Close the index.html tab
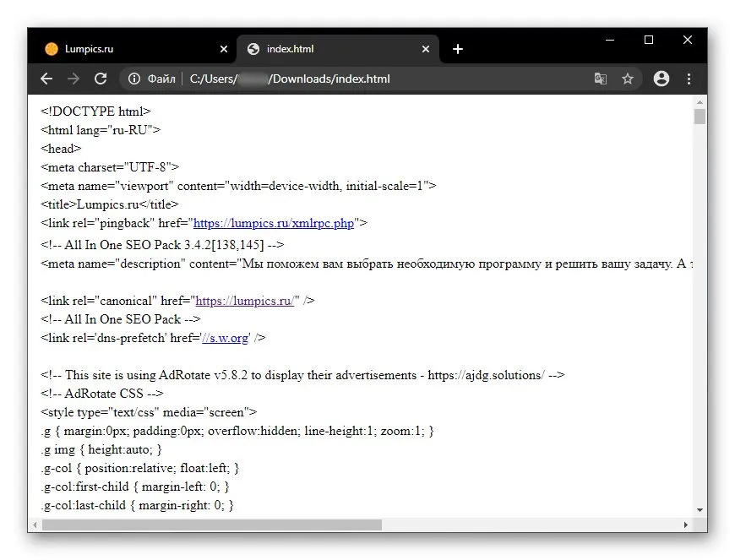Screen dimensions: 735x560 point(426,49)
